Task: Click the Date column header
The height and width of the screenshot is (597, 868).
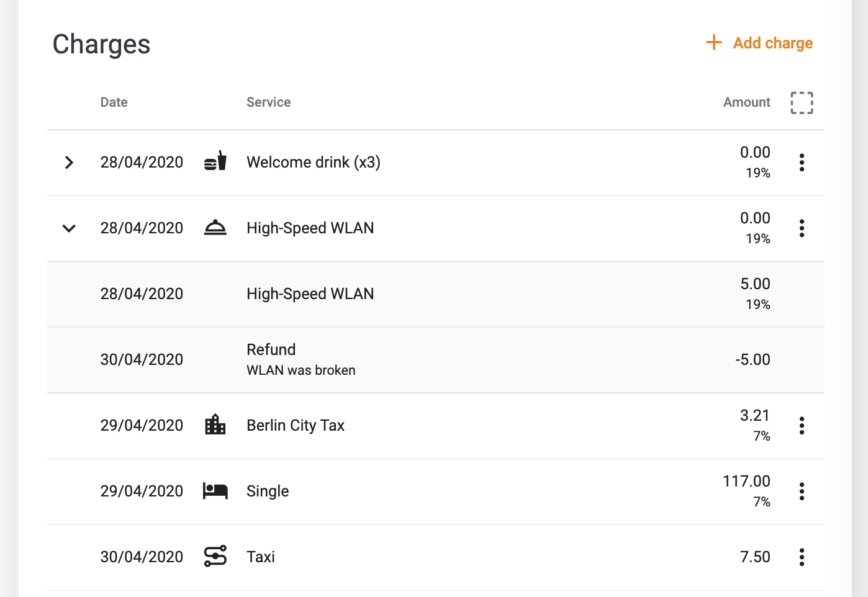Action: [x=114, y=102]
